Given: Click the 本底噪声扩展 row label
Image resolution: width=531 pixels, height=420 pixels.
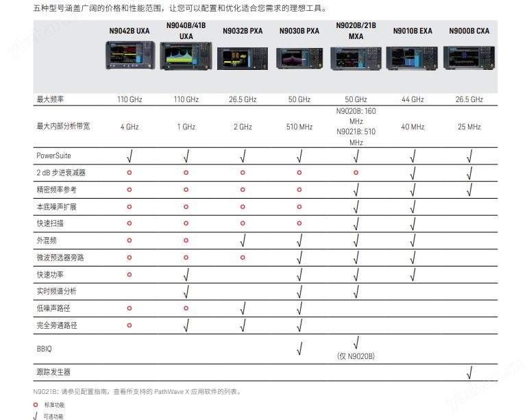Looking at the screenshot, I should (x=57, y=207).
